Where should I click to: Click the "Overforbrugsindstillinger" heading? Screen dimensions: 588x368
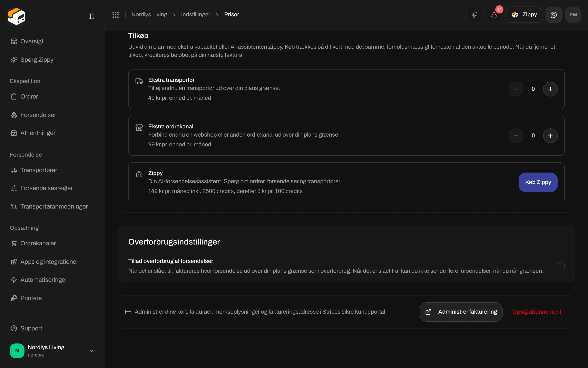coord(174,242)
